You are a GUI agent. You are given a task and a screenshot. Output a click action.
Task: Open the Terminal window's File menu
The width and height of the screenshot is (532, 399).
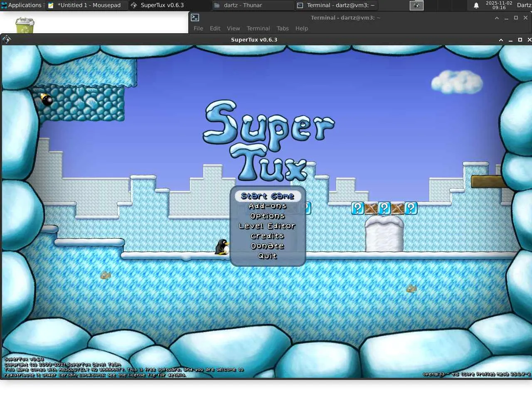click(198, 28)
